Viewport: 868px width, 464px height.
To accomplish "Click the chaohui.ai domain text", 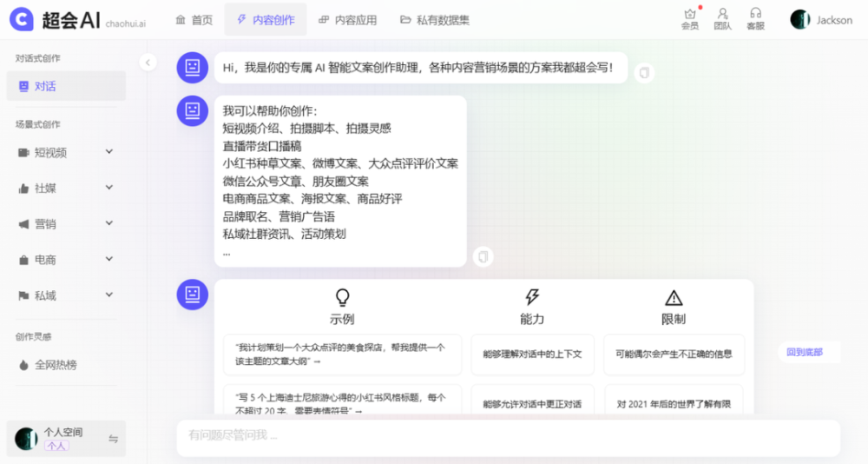I will click(x=125, y=23).
